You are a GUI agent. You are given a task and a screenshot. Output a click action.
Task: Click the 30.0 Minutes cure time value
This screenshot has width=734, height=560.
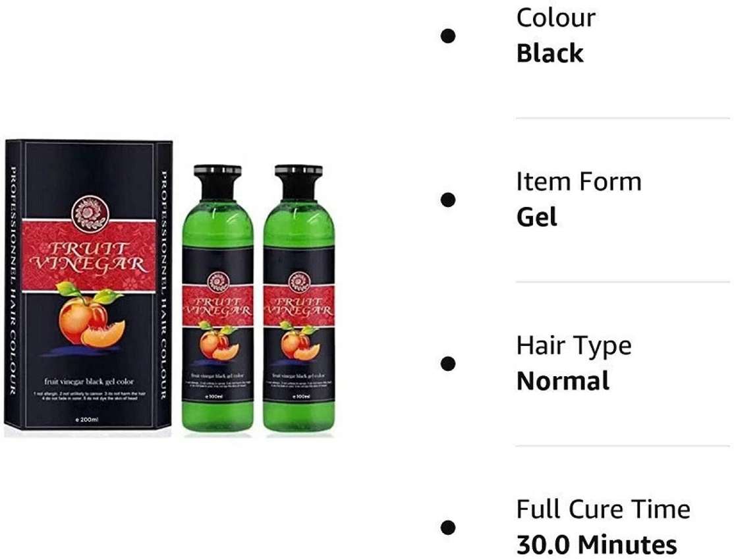[597, 545]
